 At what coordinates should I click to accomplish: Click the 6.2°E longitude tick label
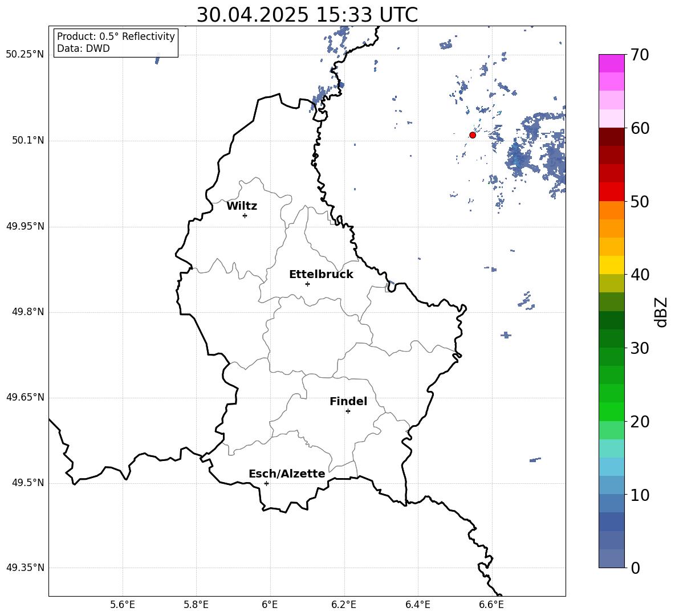click(344, 605)
